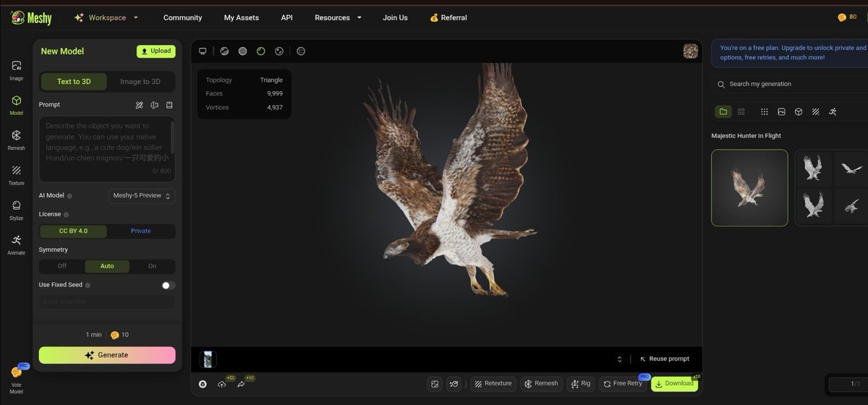Set Symmetry to Off
Viewport: 868px width, 405px height.
(x=61, y=266)
